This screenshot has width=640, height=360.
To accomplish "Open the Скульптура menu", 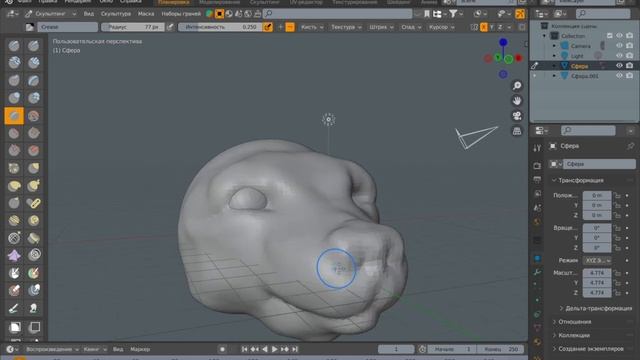I will [116, 14].
